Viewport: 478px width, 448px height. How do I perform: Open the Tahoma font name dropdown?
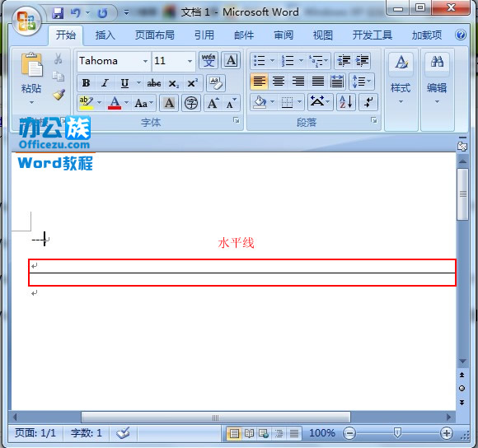pyautogui.click(x=145, y=61)
